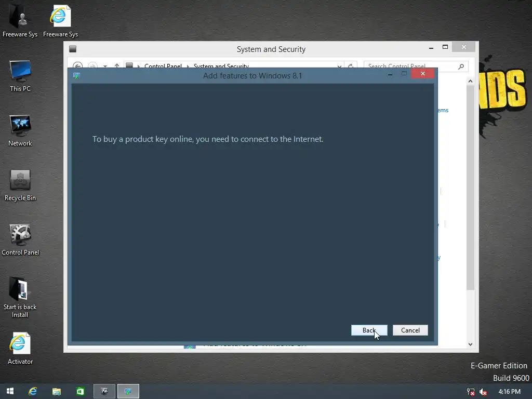Select the Start is back Install icon
532x399 pixels.
(x=20, y=298)
